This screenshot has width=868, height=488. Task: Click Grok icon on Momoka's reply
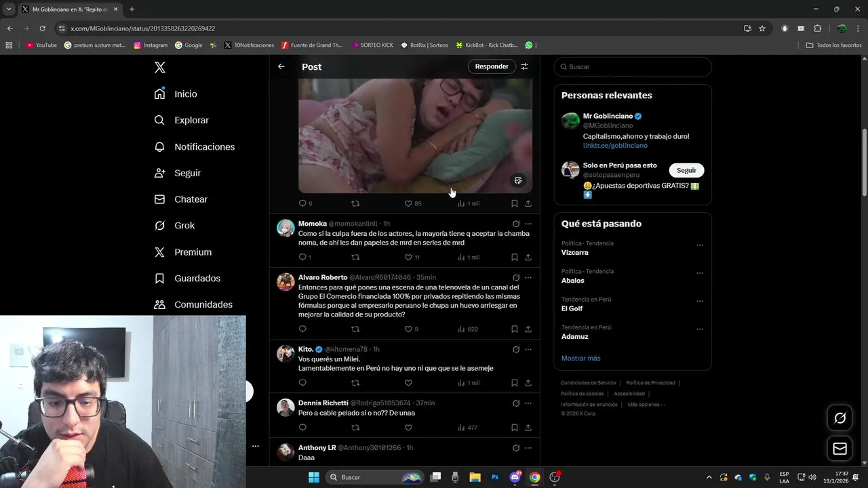pos(516,224)
